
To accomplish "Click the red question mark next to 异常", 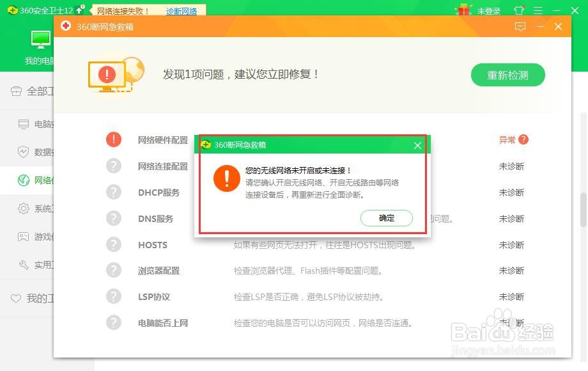I will point(523,139).
